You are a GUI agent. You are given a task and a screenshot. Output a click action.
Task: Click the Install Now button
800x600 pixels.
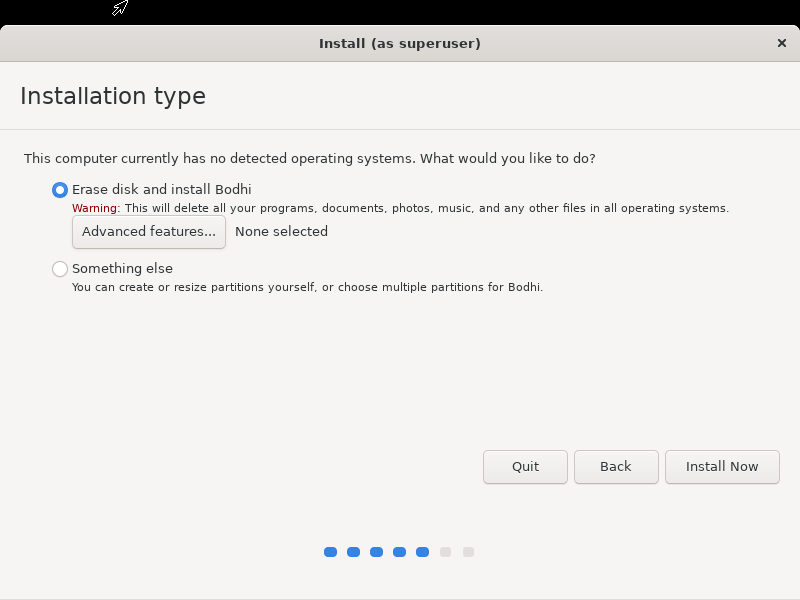722,466
